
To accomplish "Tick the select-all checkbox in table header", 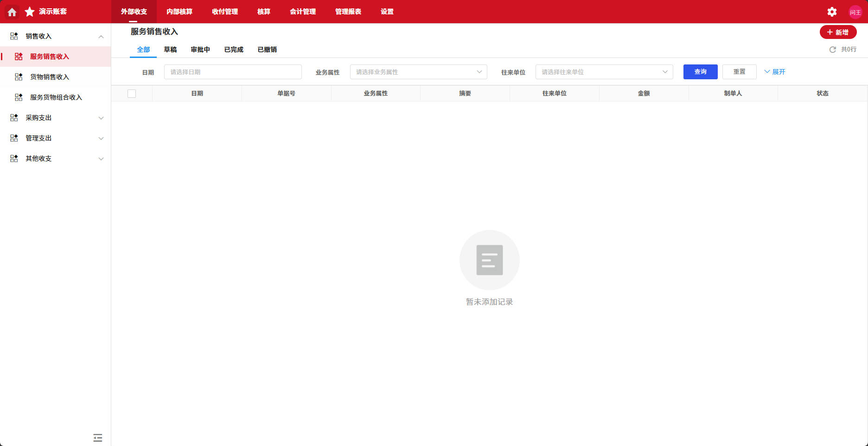I will tap(132, 94).
